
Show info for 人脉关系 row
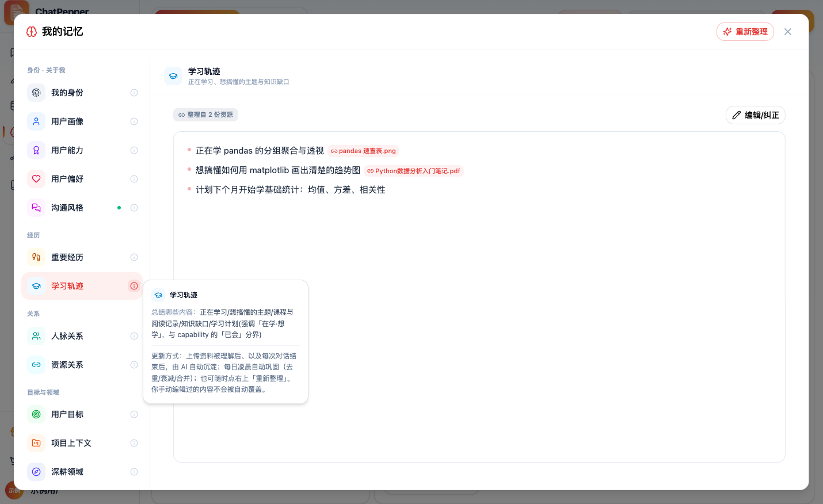(x=134, y=336)
